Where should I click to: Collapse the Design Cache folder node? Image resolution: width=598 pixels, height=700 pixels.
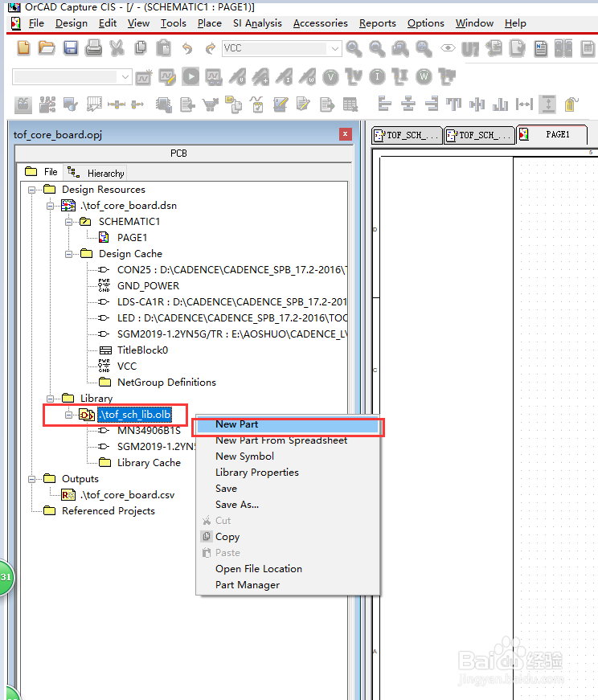[x=68, y=255]
